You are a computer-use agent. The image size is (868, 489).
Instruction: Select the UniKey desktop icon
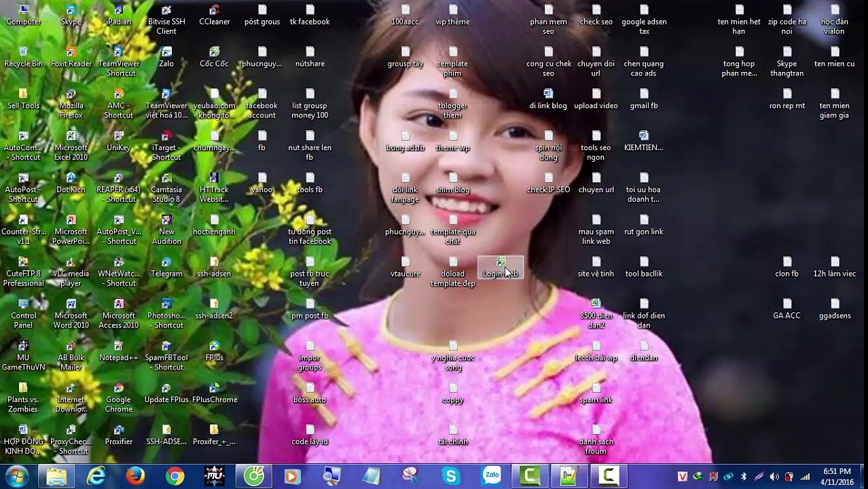pos(119,142)
